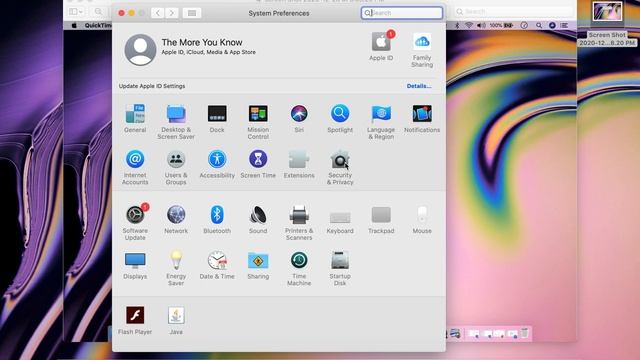Click the Bluetooth icon in menu bar
The width and height of the screenshot is (640, 360).
pyautogui.click(x=457, y=25)
